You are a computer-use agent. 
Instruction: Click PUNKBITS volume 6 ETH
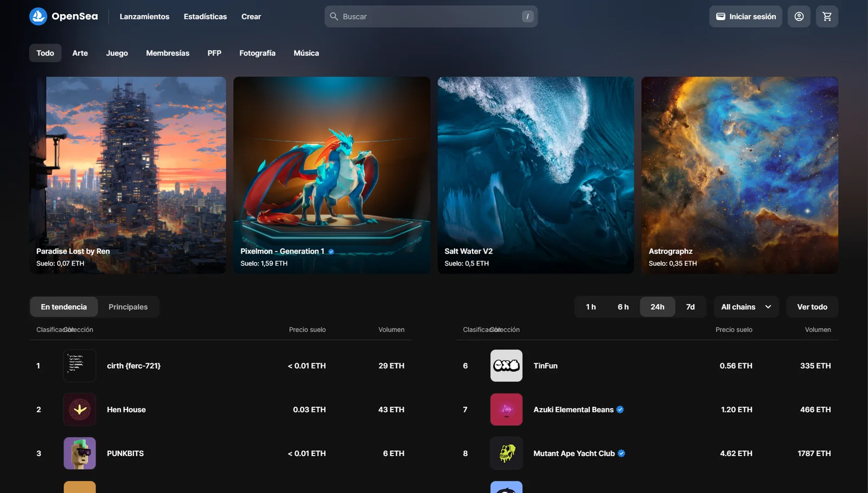point(394,453)
